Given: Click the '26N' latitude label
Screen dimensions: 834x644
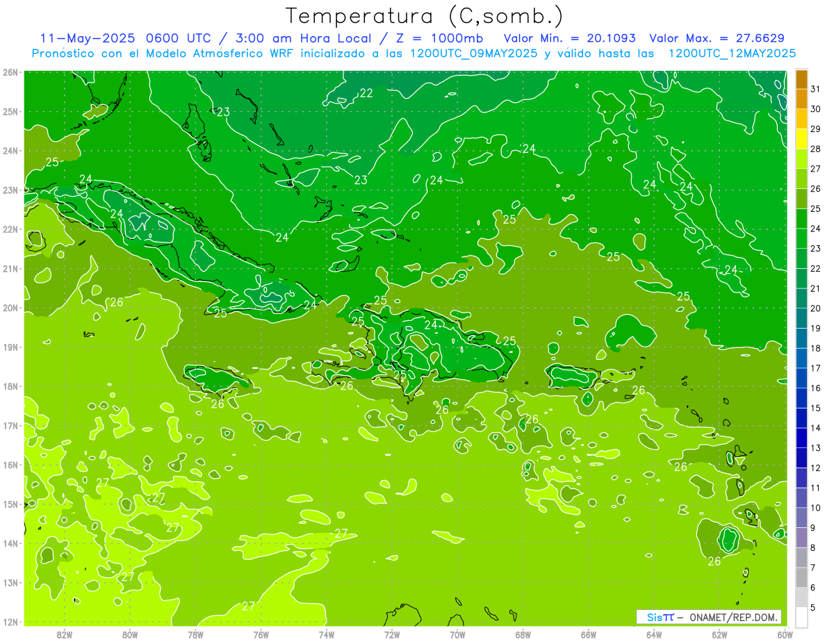Looking at the screenshot, I should coord(10,72).
